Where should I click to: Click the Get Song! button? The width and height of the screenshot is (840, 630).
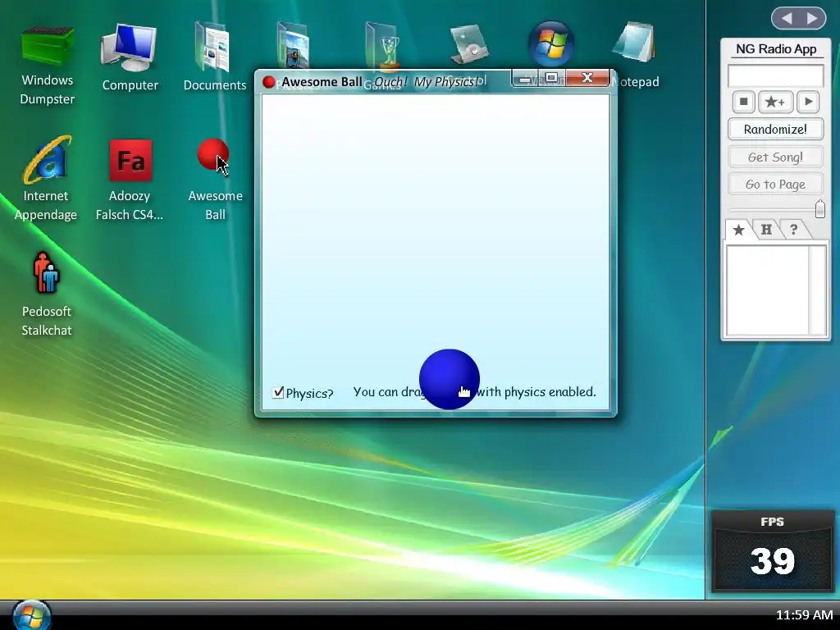tap(775, 157)
